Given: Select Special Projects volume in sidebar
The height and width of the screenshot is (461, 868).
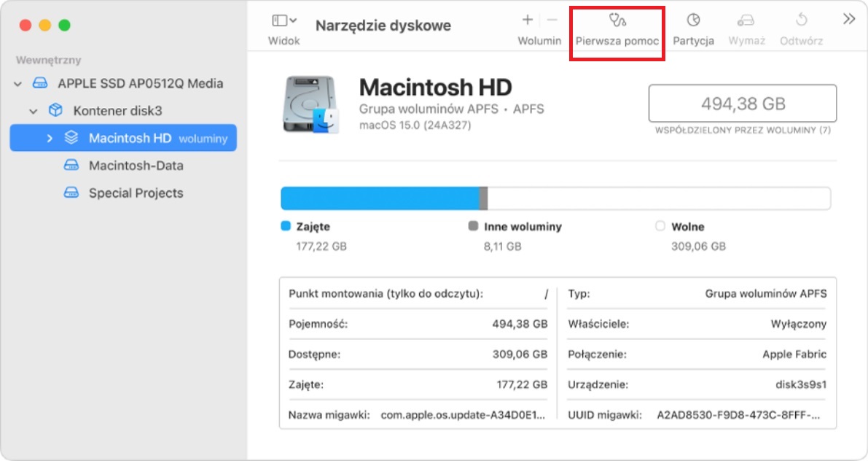Looking at the screenshot, I should (136, 193).
